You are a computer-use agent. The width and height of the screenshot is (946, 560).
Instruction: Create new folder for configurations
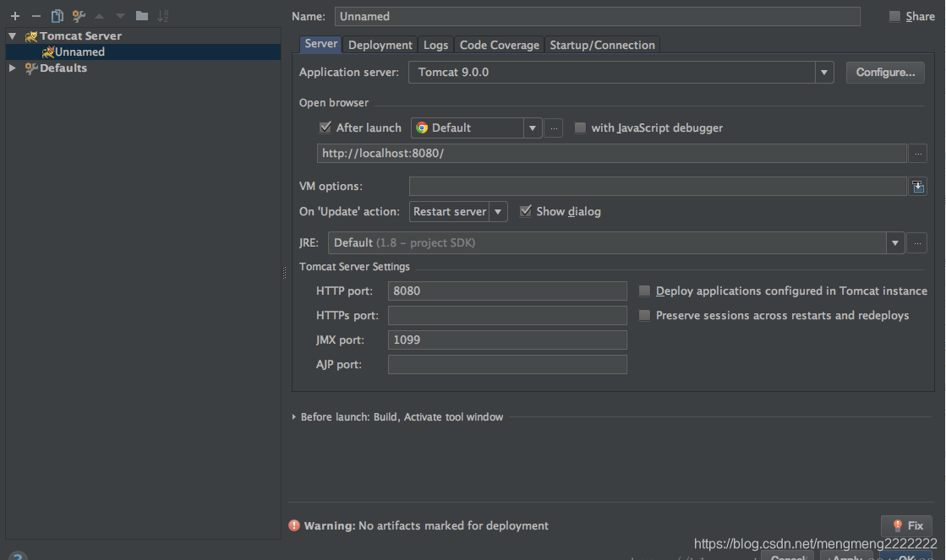pos(142,16)
